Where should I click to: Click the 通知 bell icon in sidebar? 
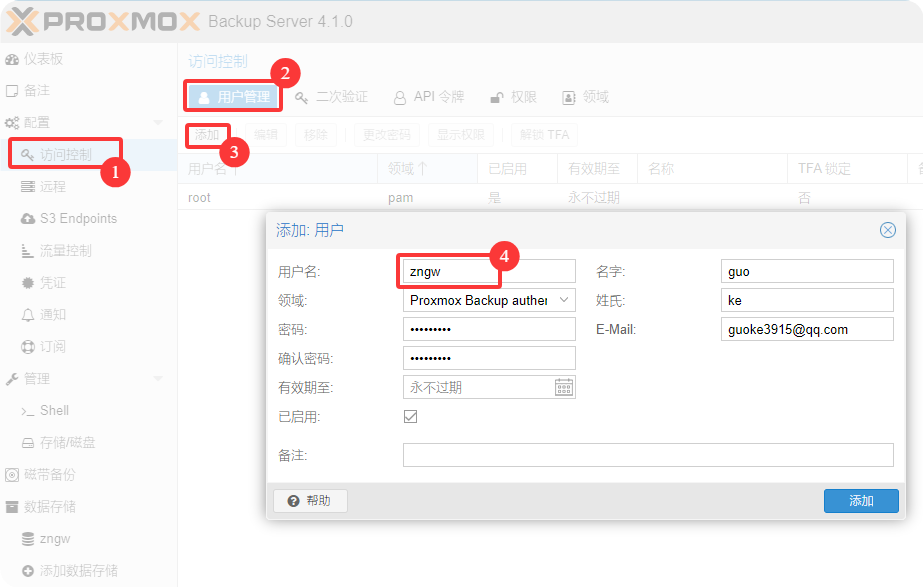28,315
